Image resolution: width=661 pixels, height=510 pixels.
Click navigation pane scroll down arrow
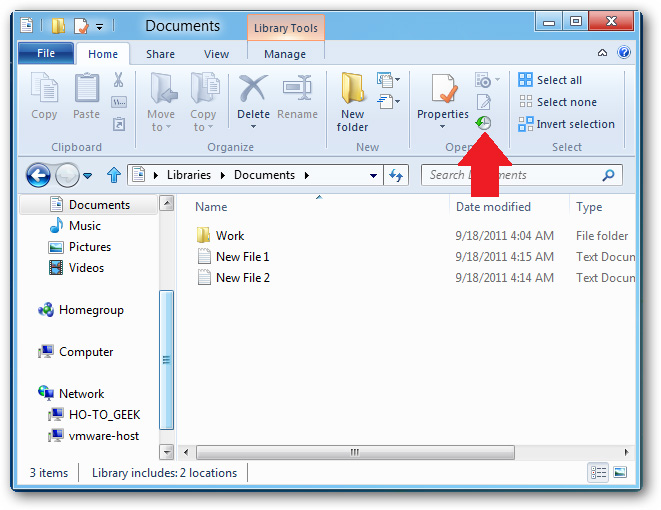click(167, 452)
